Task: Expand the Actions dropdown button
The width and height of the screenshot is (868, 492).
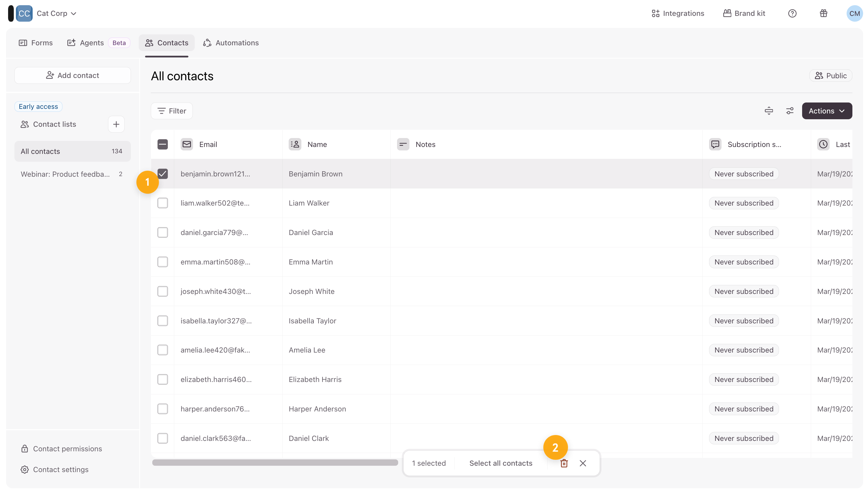Action: click(x=826, y=111)
